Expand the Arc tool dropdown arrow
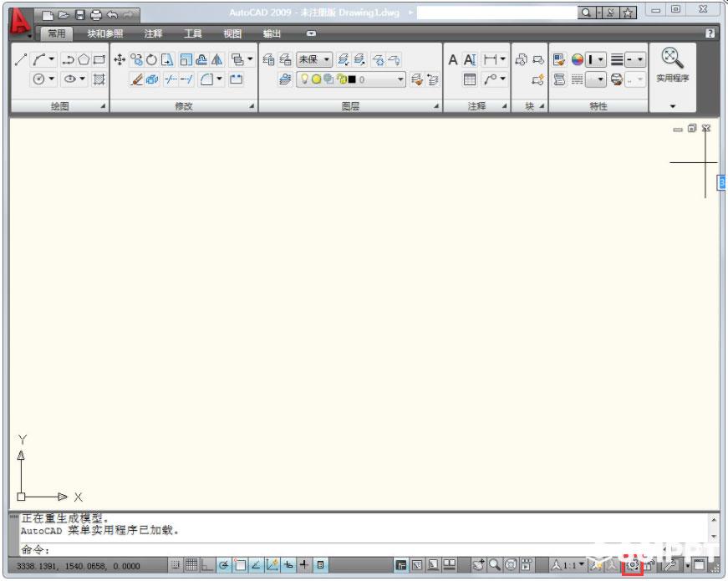The width and height of the screenshot is (728, 581). pos(52,59)
